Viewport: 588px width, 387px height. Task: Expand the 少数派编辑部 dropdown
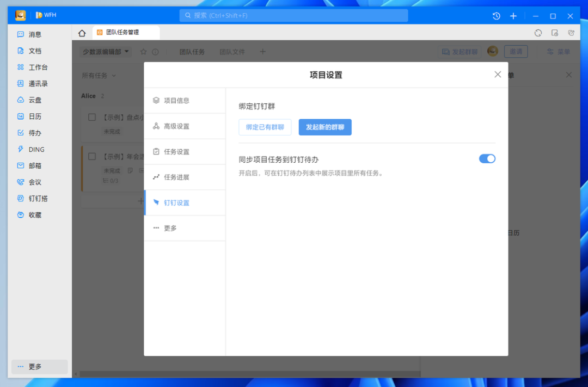(x=106, y=52)
